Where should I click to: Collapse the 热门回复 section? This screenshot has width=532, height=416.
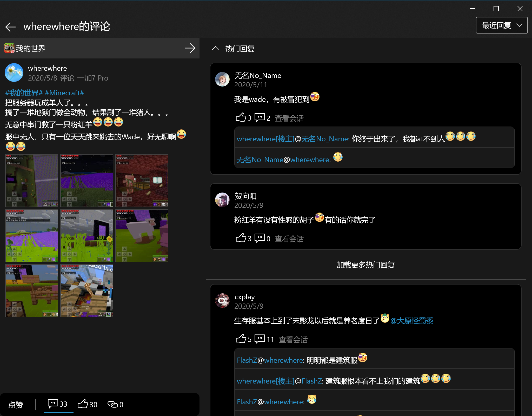216,48
